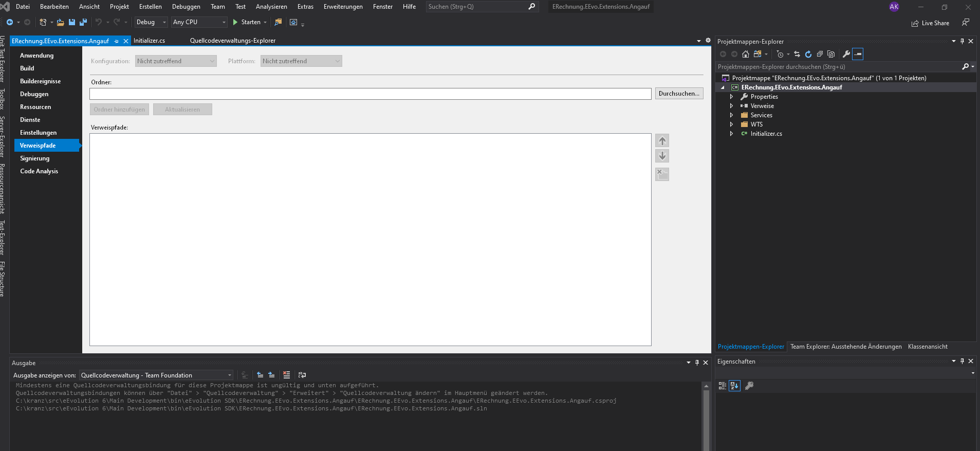Screen dimensions: 980x451
Task: Expand the Properties node in project tree
Action: click(x=731, y=97)
